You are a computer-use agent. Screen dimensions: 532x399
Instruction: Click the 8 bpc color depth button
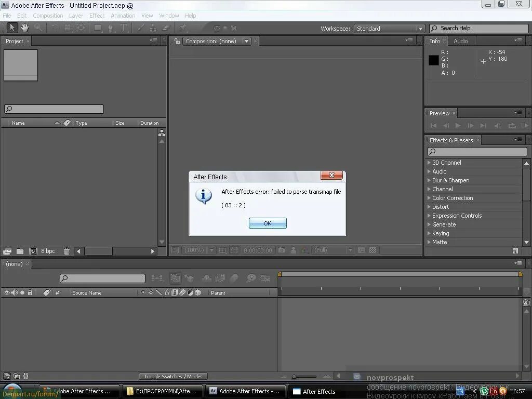coord(48,251)
